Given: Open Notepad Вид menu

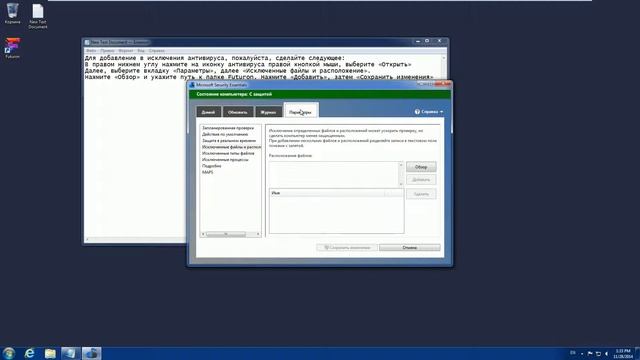Looking at the screenshot, I should [141, 51].
